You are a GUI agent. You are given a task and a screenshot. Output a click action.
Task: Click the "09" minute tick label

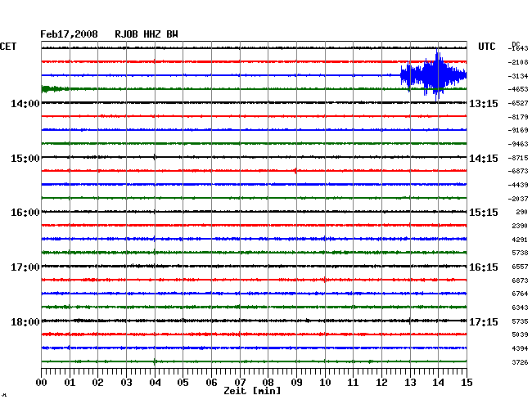(296, 383)
